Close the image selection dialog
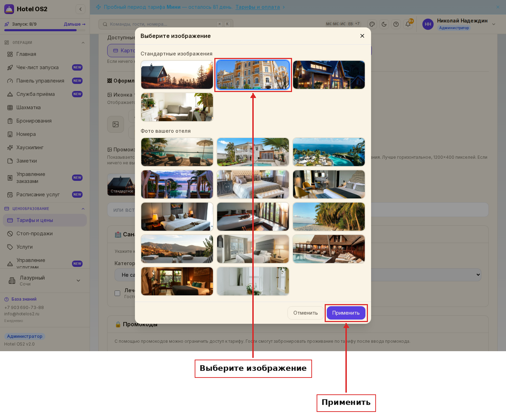 tap(362, 36)
